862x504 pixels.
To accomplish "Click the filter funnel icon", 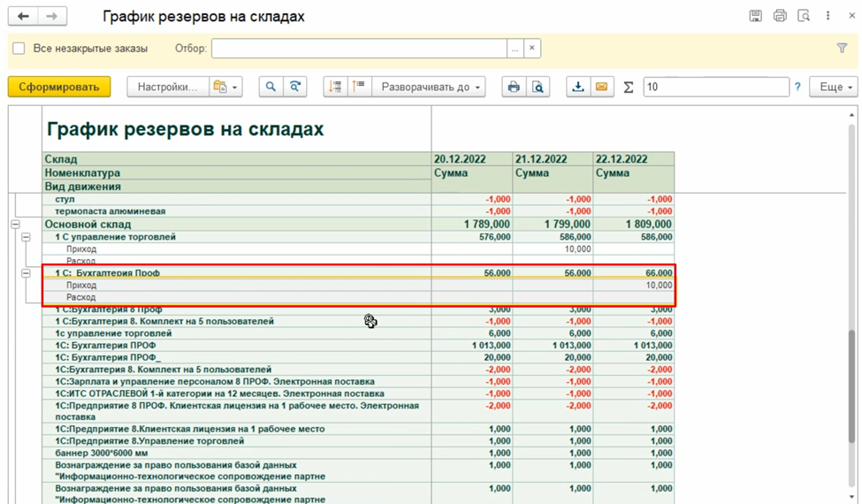I will (x=842, y=49).
